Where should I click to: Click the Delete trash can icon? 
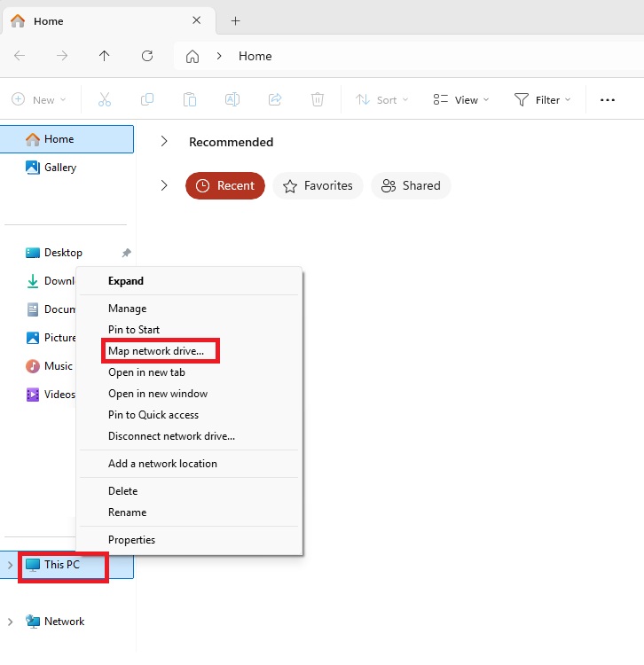click(318, 100)
